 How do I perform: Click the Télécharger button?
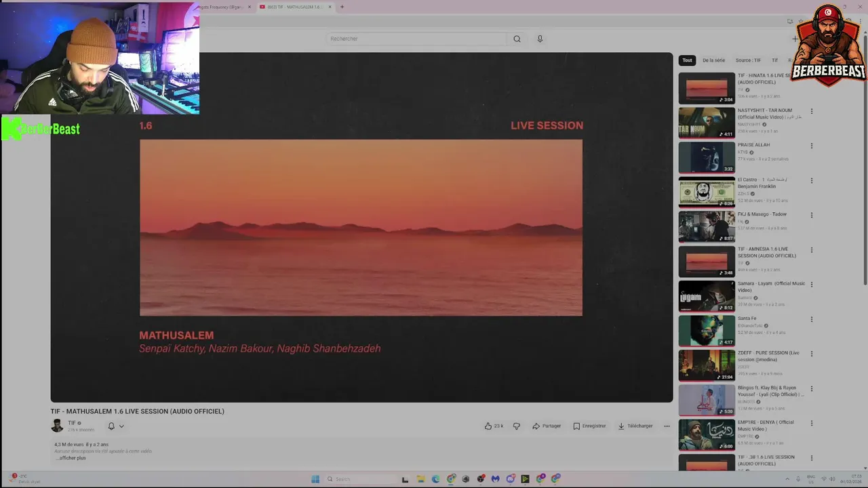point(635,426)
